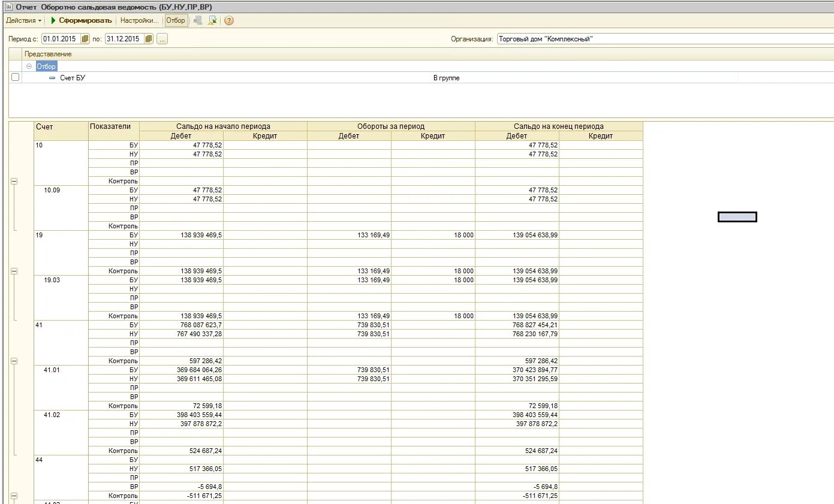Click the ellipsis period selection button
The image size is (834, 504).
tap(162, 39)
